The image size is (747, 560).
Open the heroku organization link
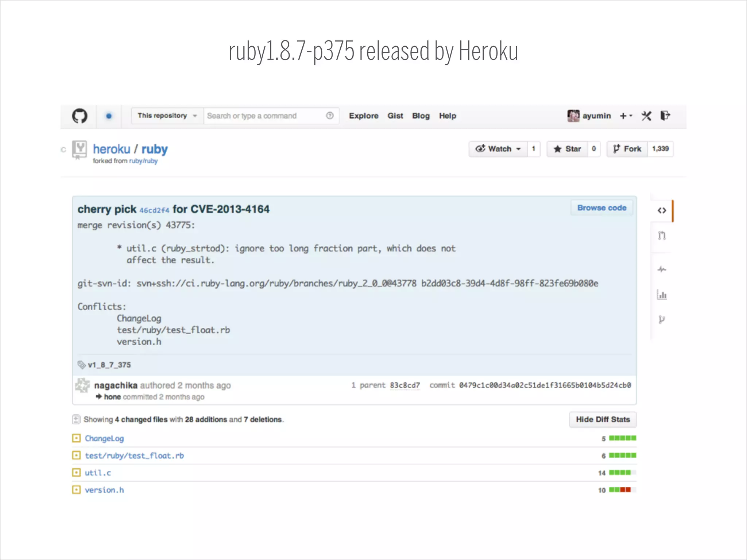tap(112, 149)
